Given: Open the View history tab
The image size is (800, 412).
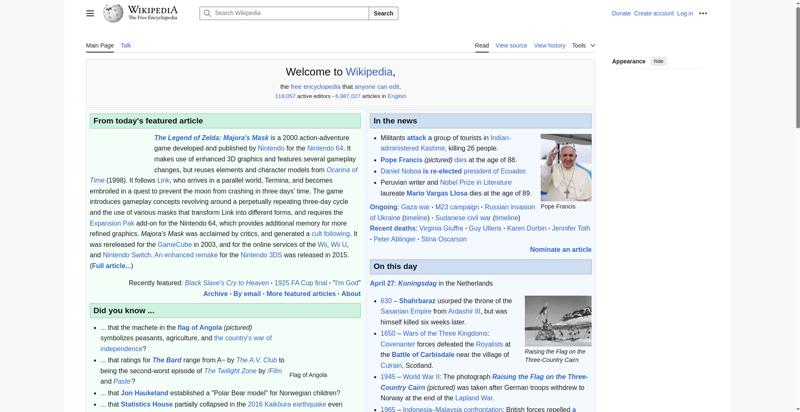Looking at the screenshot, I should pyautogui.click(x=549, y=45).
